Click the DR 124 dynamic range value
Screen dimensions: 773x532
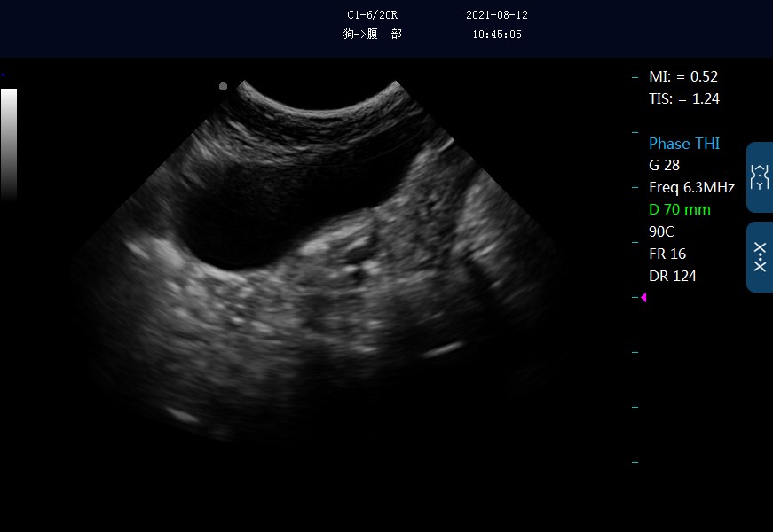point(673,276)
